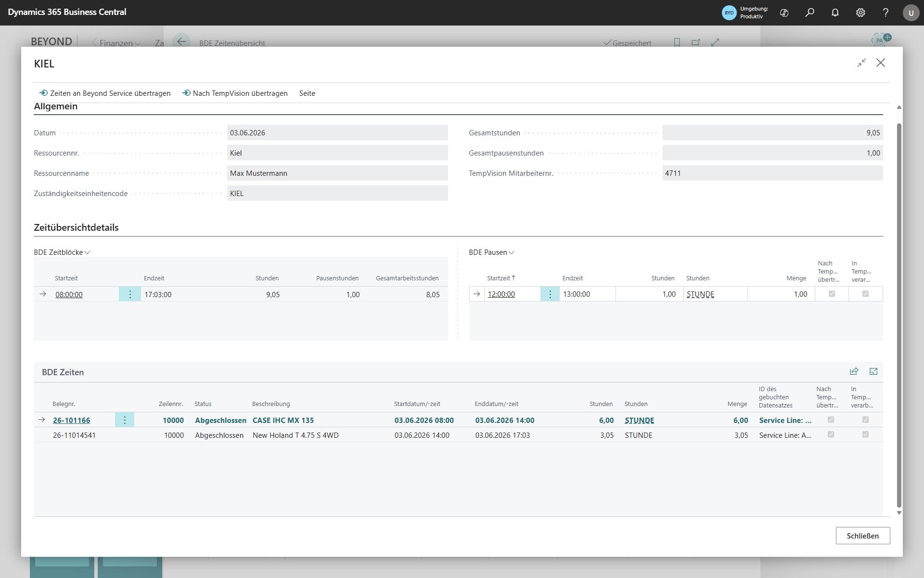The image size is (924, 578).
Task: Collapse Zeitübersichtdetails section header
Action: [x=76, y=227]
